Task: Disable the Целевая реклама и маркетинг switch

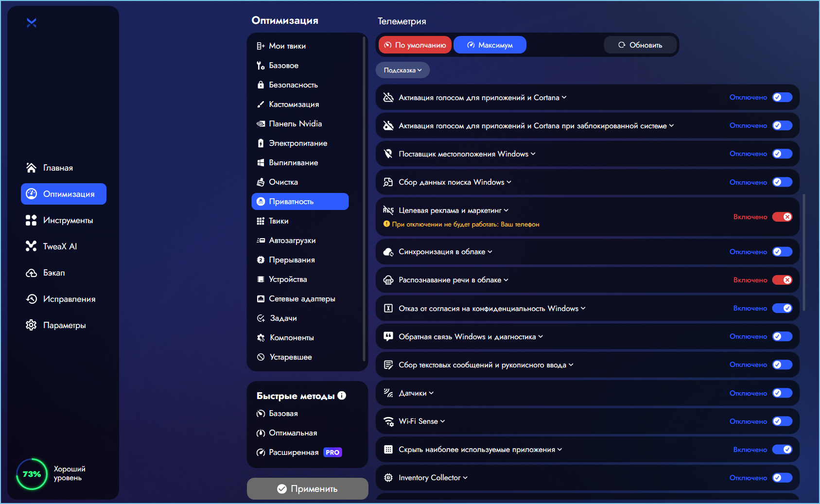Action: coord(782,217)
